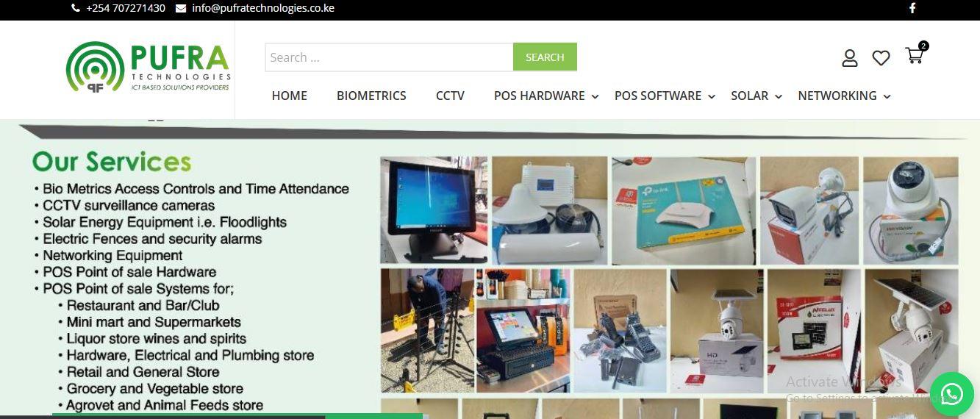Click the Pufra Technologies logo

[x=149, y=67]
